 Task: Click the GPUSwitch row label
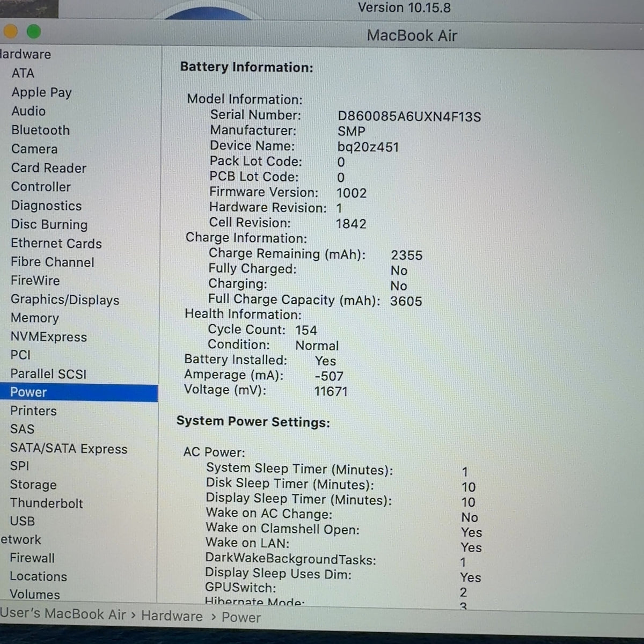(x=240, y=588)
